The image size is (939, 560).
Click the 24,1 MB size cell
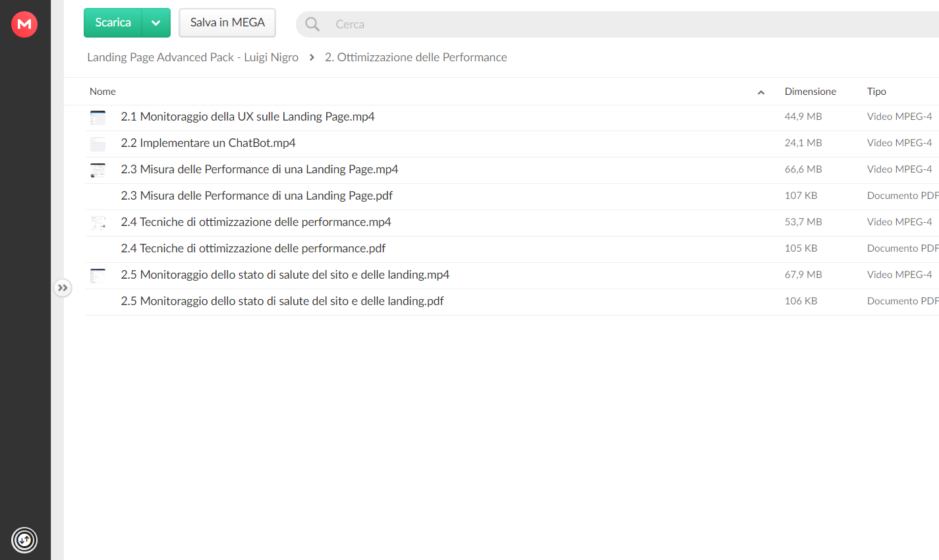pyautogui.click(x=803, y=143)
